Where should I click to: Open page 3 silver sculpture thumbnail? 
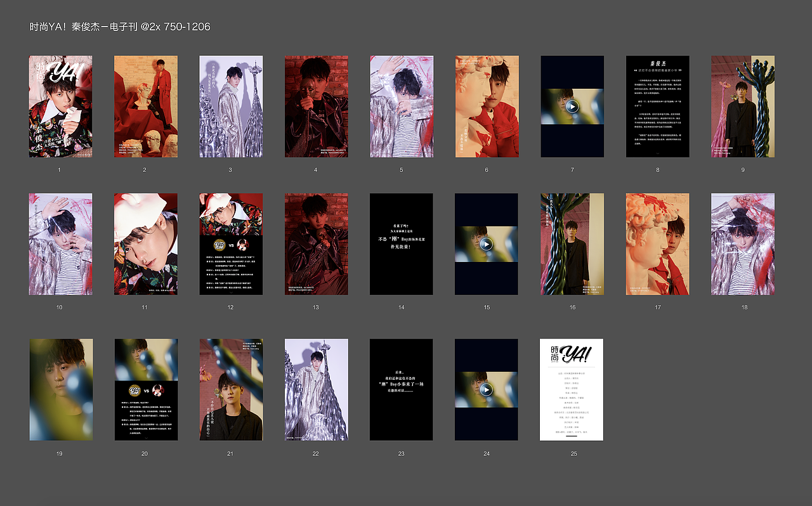point(231,107)
